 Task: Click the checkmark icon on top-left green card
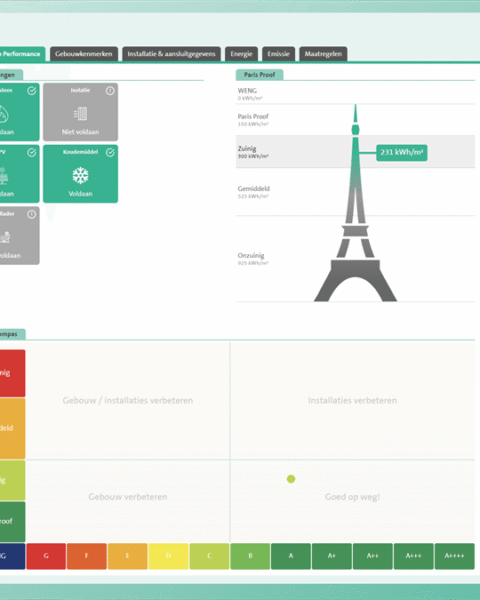coord(32,91)
